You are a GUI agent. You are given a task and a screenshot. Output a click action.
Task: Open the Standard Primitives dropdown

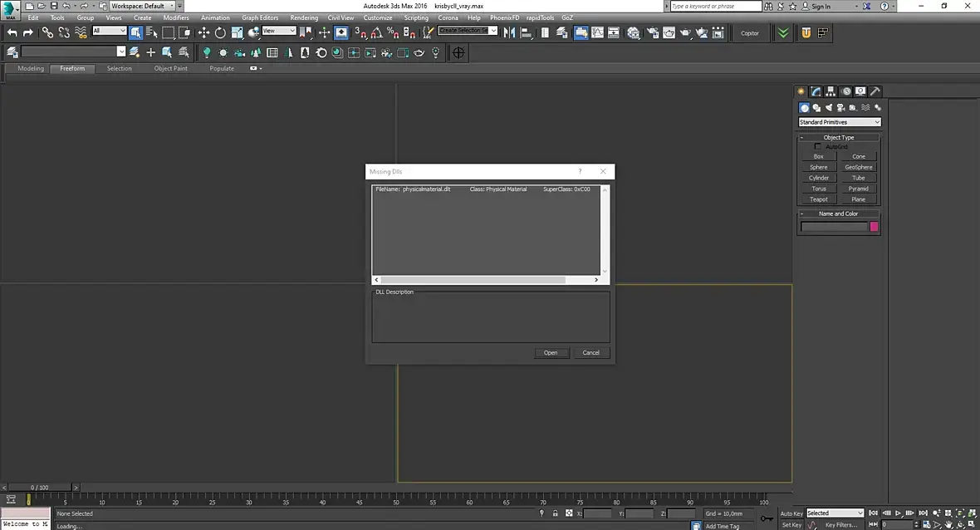click(839, 122)
